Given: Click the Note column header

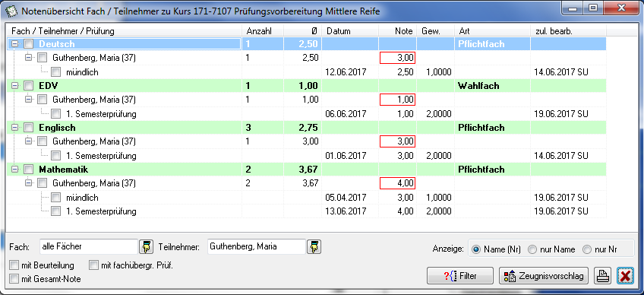Looking at the screenshot, I should (398, 31).
